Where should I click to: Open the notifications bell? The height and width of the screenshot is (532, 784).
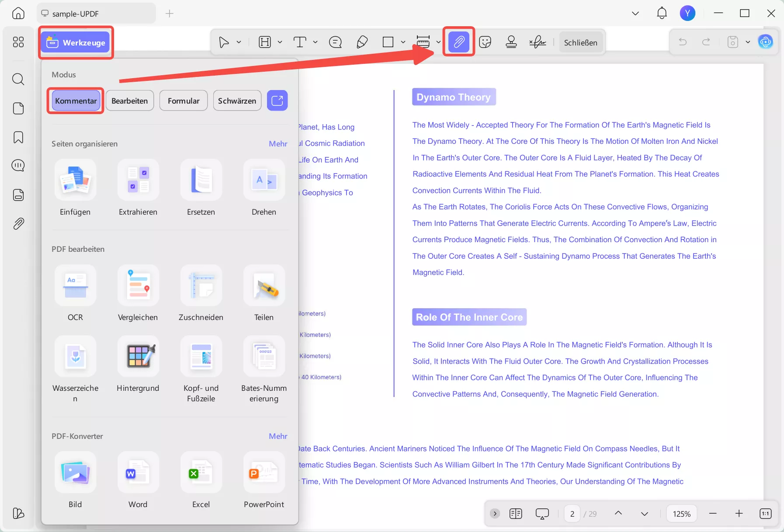pyautogui.click(x=662, y=13)
